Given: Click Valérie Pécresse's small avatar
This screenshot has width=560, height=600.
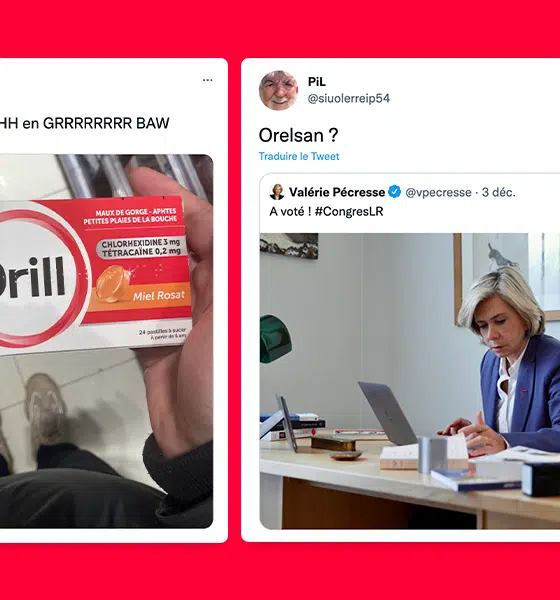Looking at the screenshot, I should pyautogui.click(x=277, y=192).
